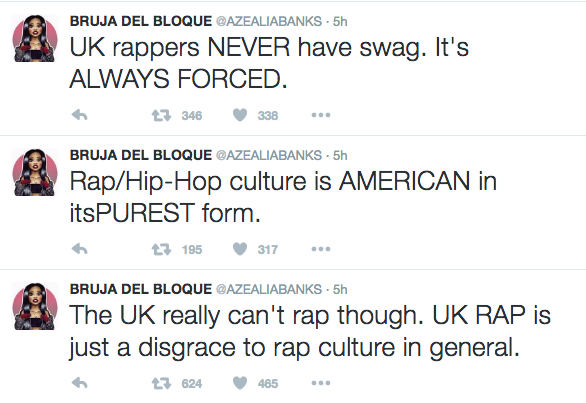Reply to the 'Rap/Hip-Hop culture is AMERICAN' tweet
This screenshot has width=586, height=403.
(80, 249)
